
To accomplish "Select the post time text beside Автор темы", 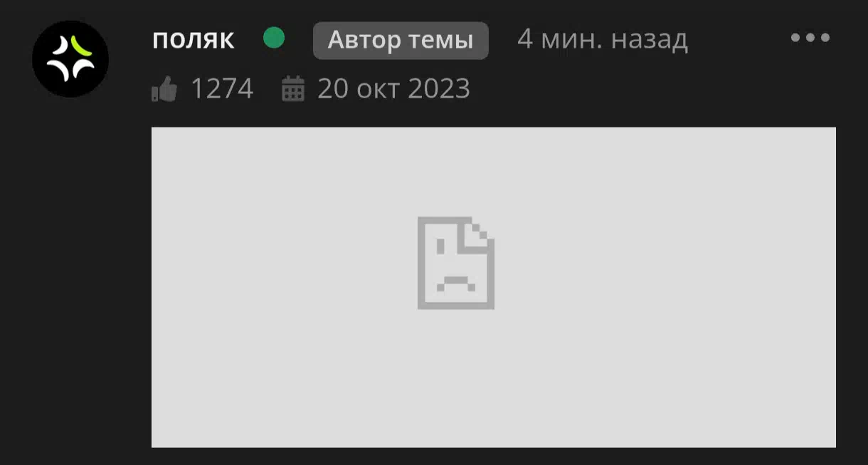I will (602, 40).
